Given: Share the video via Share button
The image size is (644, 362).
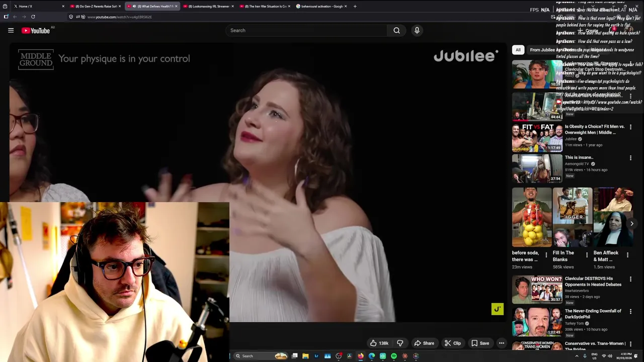Looking at the screenshot, I should click(x=424, y=343).
